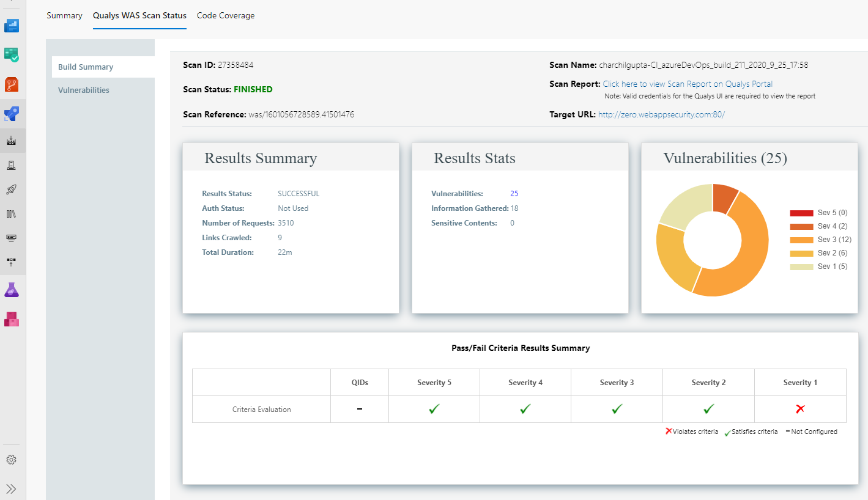Click the Pipelines blue rocket icon
This screenshot has height=500, width=868.
point(12,114)
